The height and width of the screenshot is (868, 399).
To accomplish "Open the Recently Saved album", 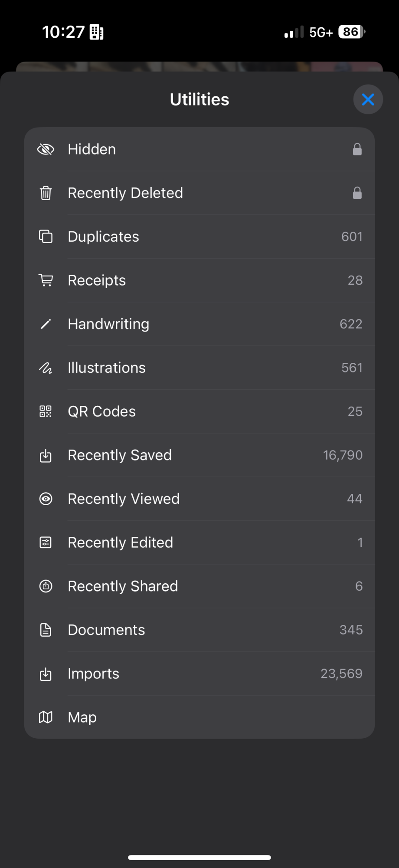I will 199,455.
